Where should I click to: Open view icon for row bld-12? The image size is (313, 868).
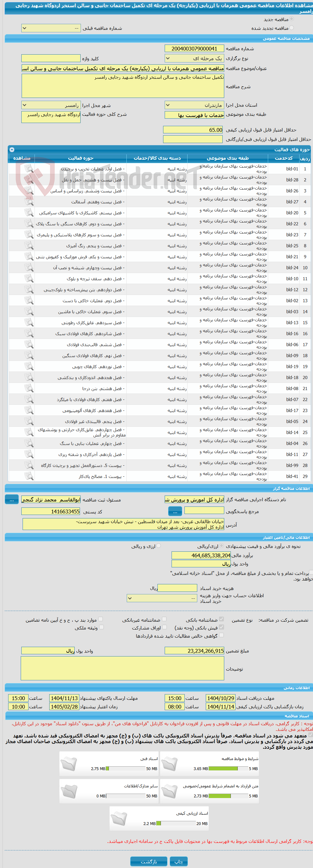click(x=29, y=290)
